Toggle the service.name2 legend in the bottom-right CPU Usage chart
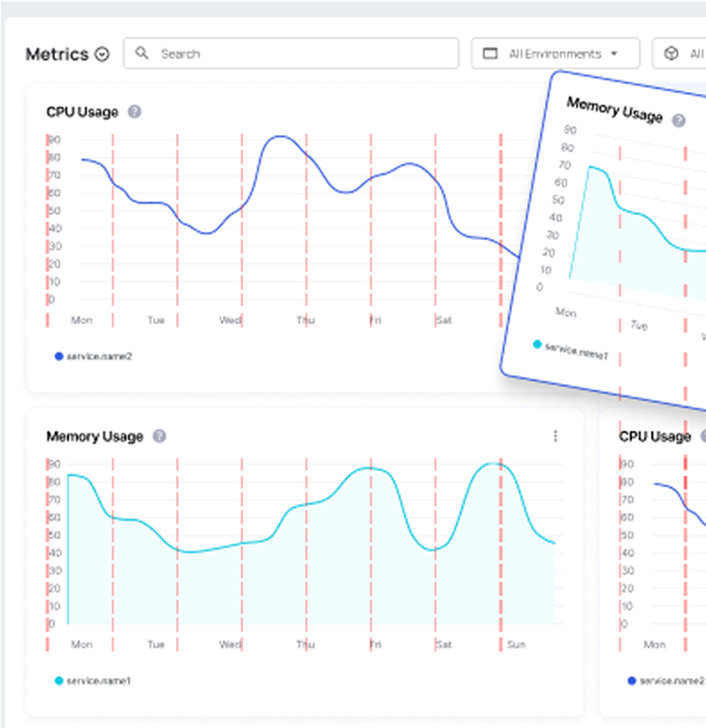This screenshot has height=728, width=706. pos(666,681)
